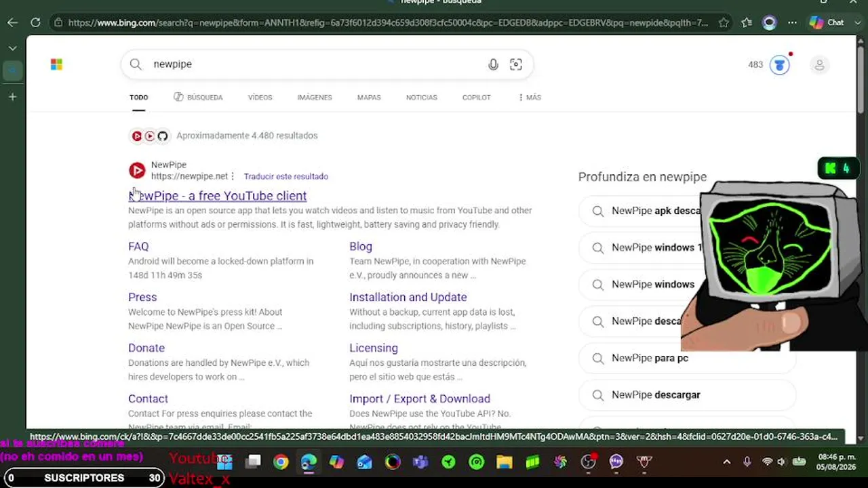
Task: Expand the MÁS menu
Action: [x=530, y=98]
